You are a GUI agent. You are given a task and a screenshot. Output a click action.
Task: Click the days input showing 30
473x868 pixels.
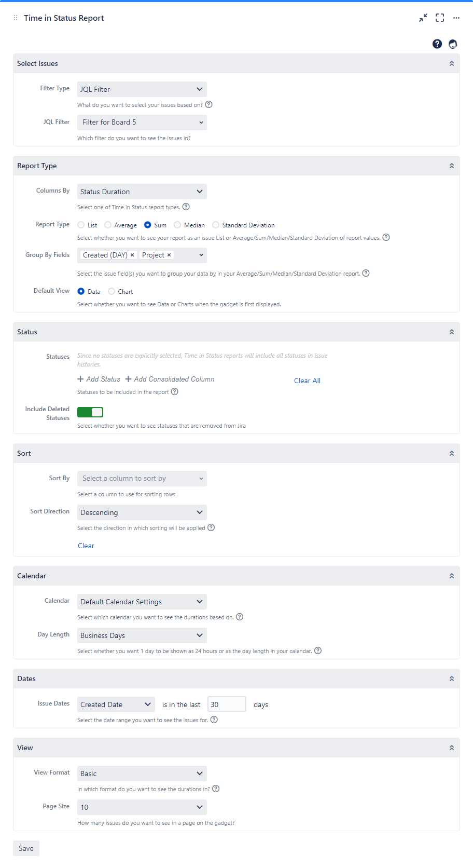point(227,704)
